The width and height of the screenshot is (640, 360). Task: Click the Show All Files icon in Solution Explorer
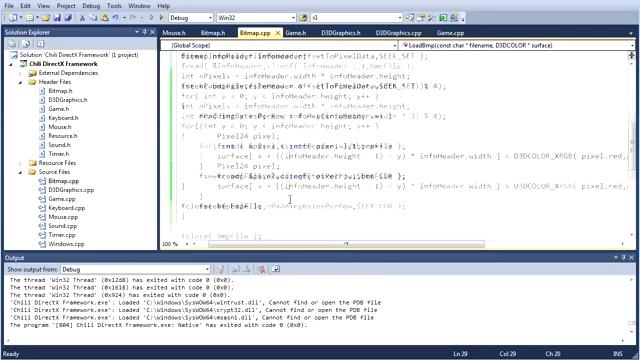(x=27, y=44)
